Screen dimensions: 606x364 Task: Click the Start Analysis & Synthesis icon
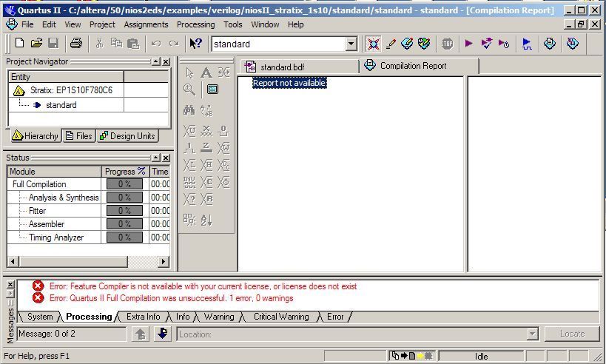click(x=486, y=44)
